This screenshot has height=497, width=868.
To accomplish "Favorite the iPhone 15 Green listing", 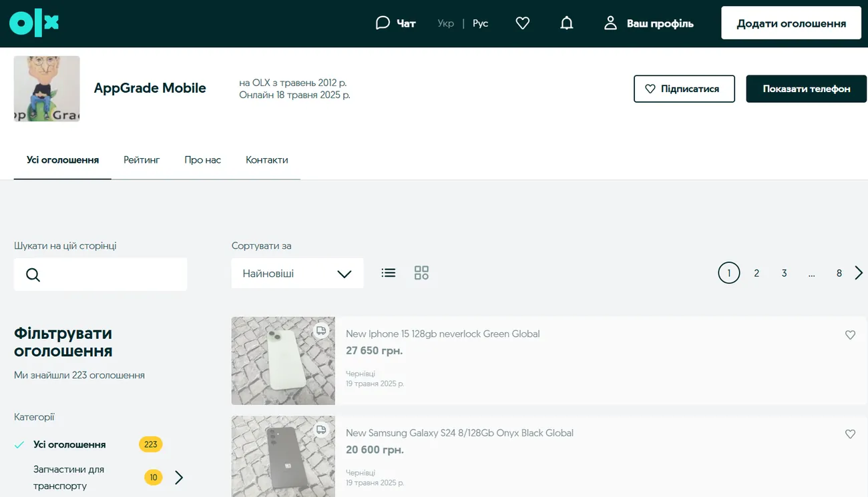I will coord(850,335).
